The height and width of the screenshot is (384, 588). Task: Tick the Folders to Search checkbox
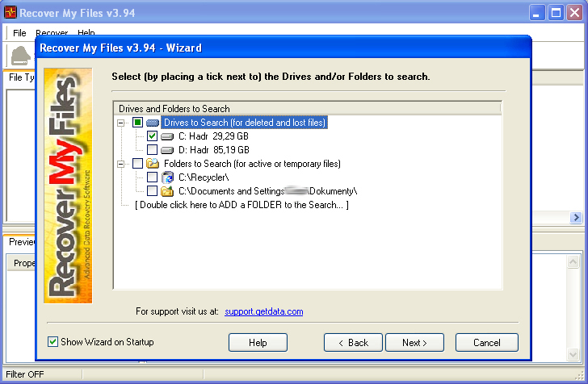(x=137, y=163)
